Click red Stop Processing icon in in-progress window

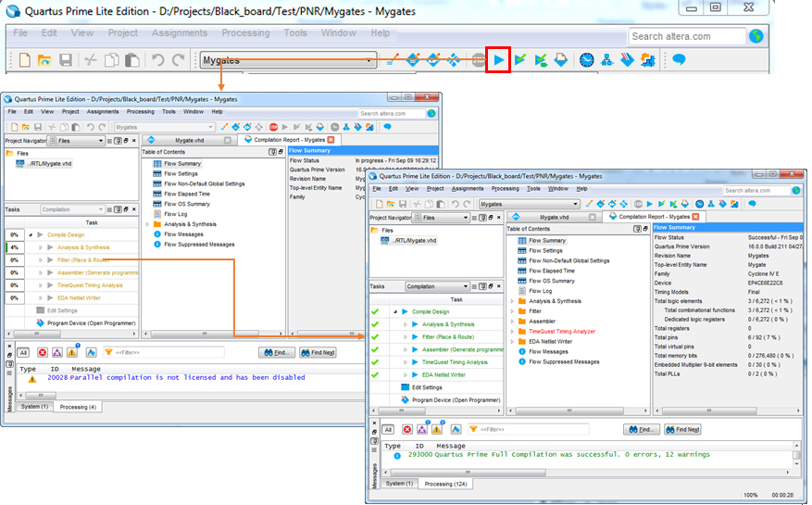(273, 127)
